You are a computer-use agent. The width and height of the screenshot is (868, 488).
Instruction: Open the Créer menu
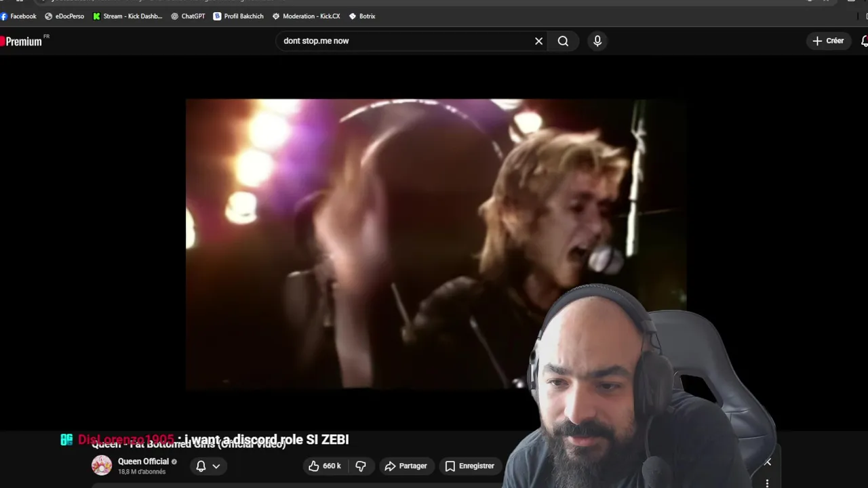(x=828, y=41)
